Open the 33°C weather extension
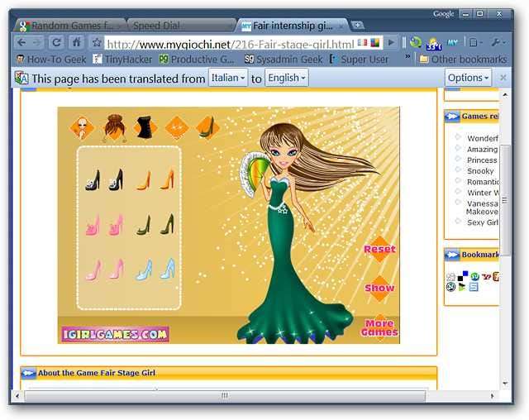Screen dimensions: 529x420 pyautogui.click(x=434, y=44)
